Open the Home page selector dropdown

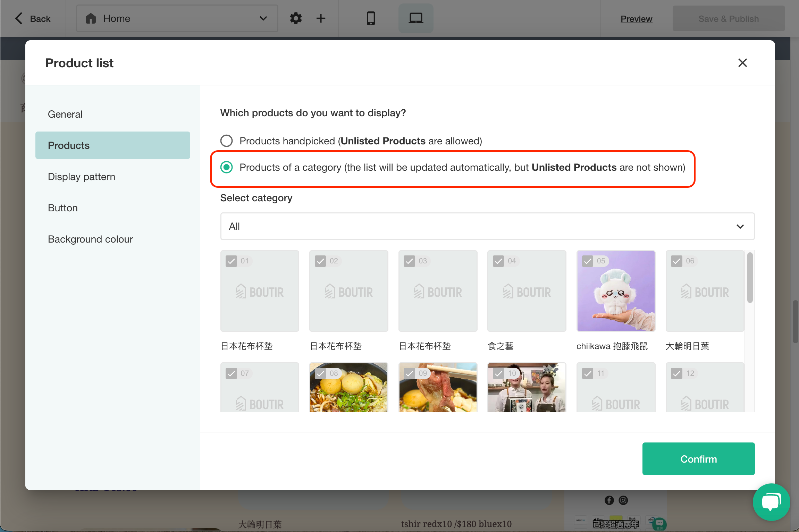[177, 18]
